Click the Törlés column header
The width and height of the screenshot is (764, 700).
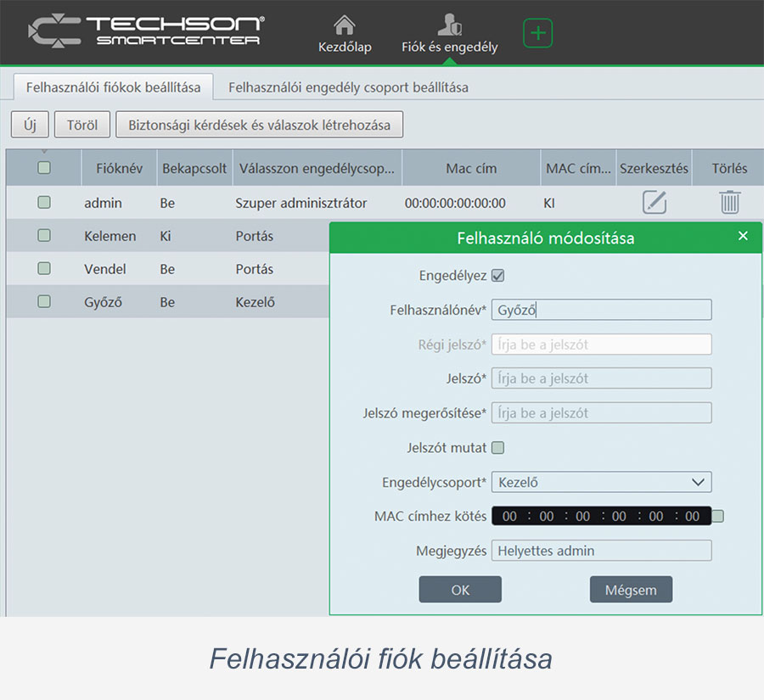coord(729,169)
